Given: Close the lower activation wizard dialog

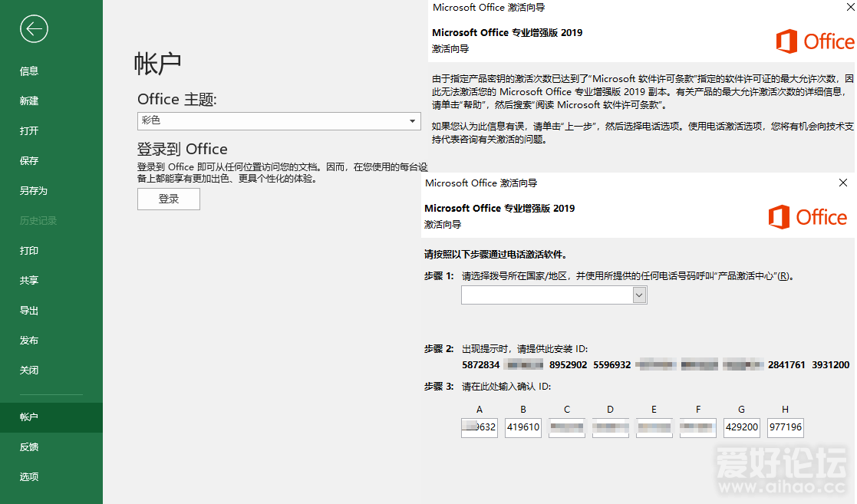Looking at the screenshot, I should pos(843,183).
